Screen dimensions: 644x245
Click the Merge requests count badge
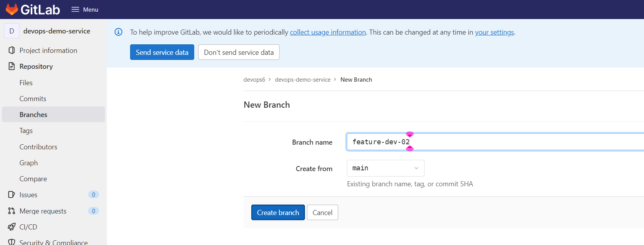94,211
